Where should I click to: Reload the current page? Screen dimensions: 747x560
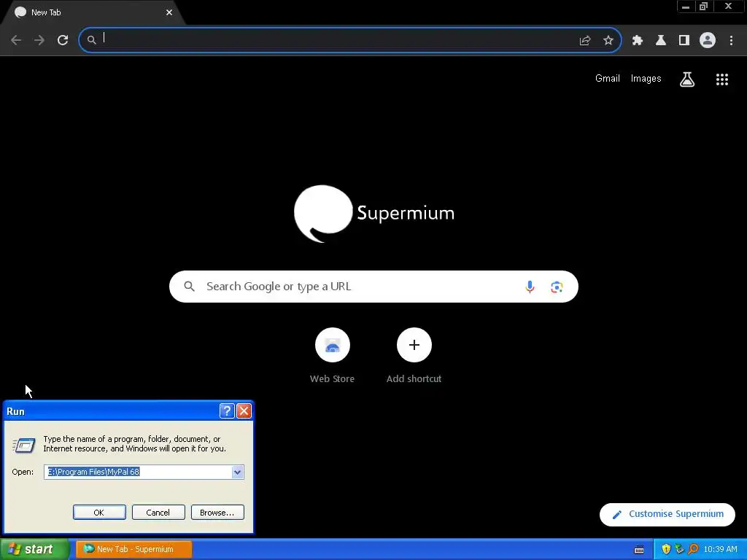[63, 40]
